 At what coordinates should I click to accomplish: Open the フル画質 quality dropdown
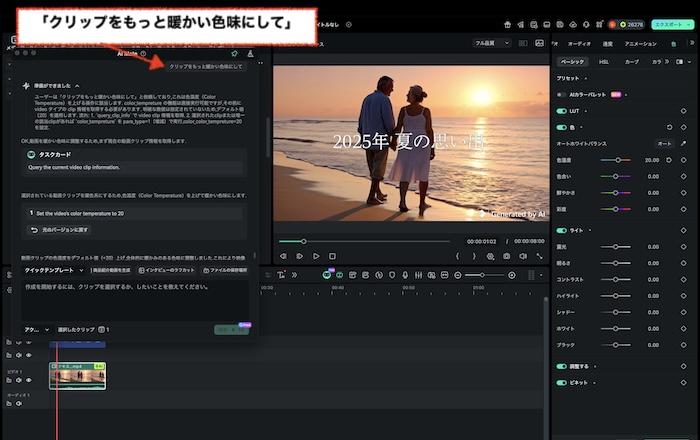click(492, 43)
